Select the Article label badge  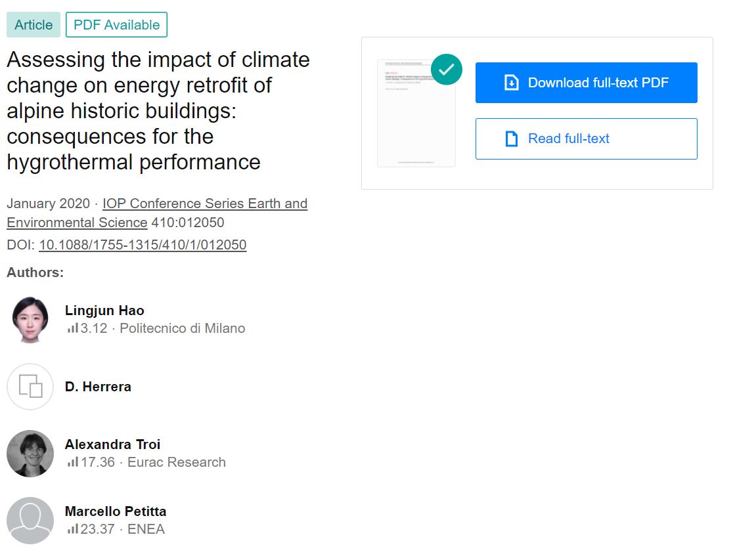(x=33, y=24)
